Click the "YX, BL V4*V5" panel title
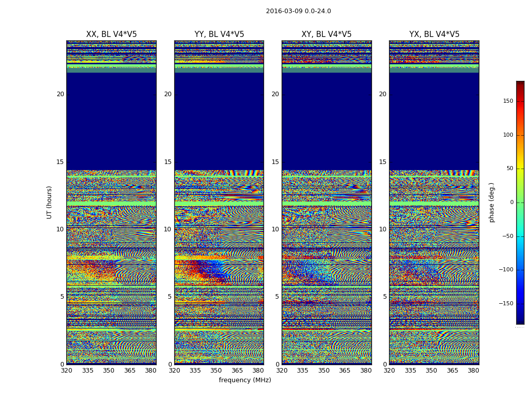The height and width of the screenshot is (405, 532). [x=434, y=34]
